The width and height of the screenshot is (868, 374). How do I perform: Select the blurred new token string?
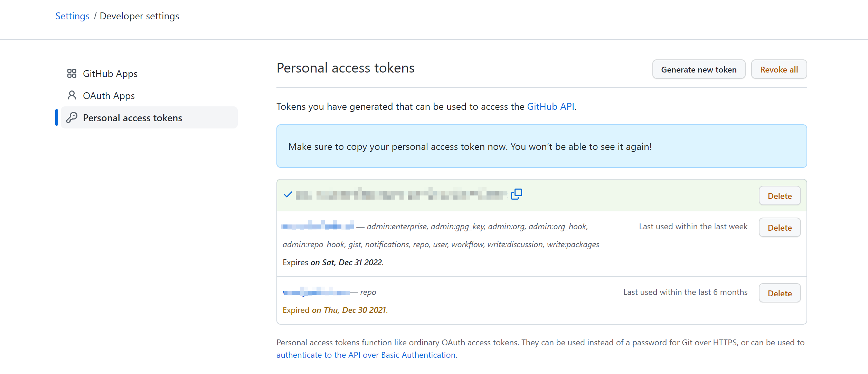coord(402,194)
